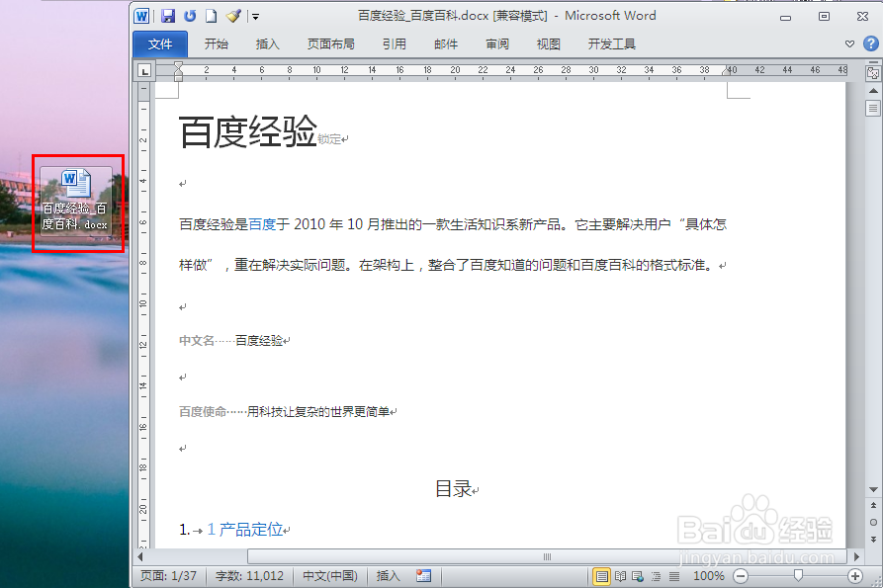This screenshot has height=588, width=883.
Task: Switch to Outline view
Action: click(x=656, y=576)
